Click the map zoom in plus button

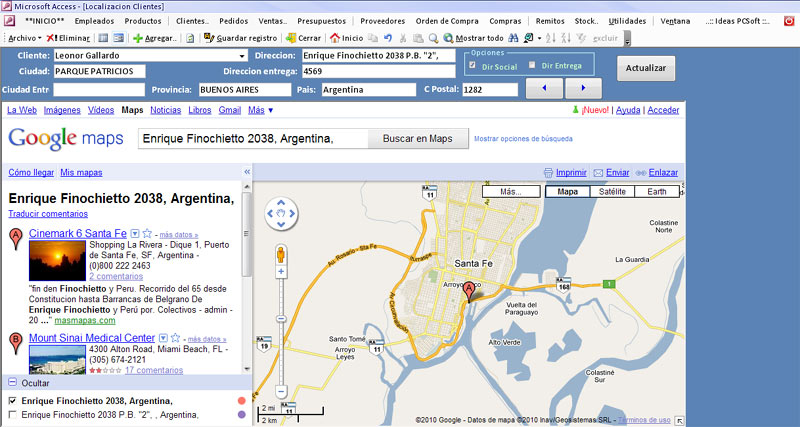(x=281, y=271)
